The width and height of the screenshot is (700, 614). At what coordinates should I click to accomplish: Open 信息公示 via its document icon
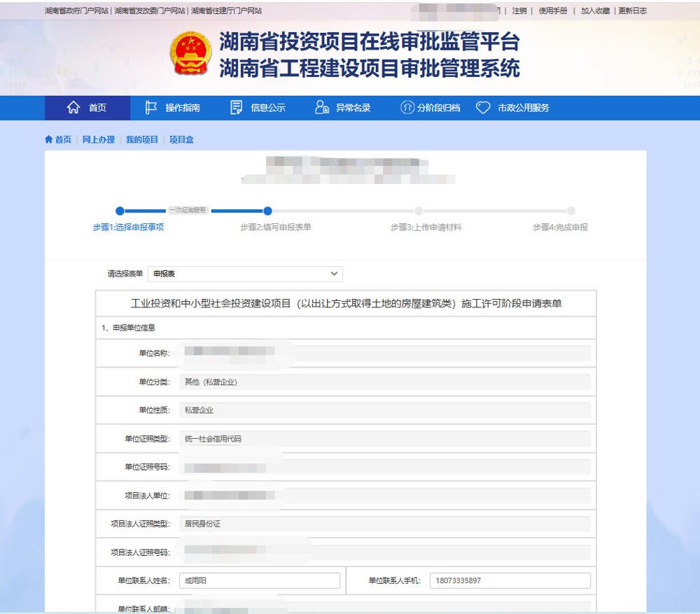pyautogui.click(x=237, y=107)
